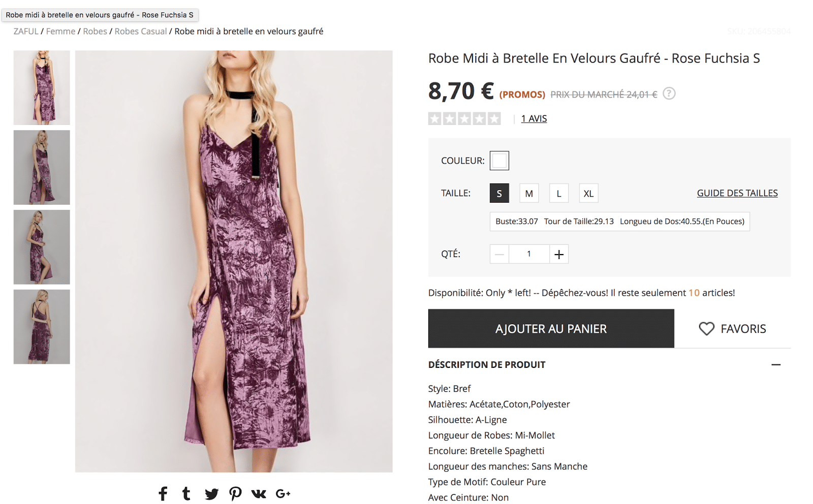Choose size M option
Image resolution: width=813 pixels, height=504 pixels.
pos(529,193)
